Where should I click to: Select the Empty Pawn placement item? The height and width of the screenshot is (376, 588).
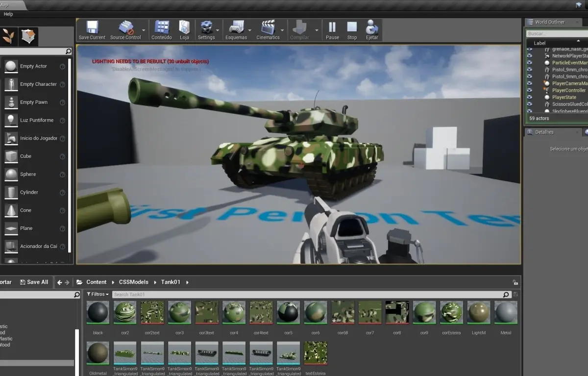[34, 102]
